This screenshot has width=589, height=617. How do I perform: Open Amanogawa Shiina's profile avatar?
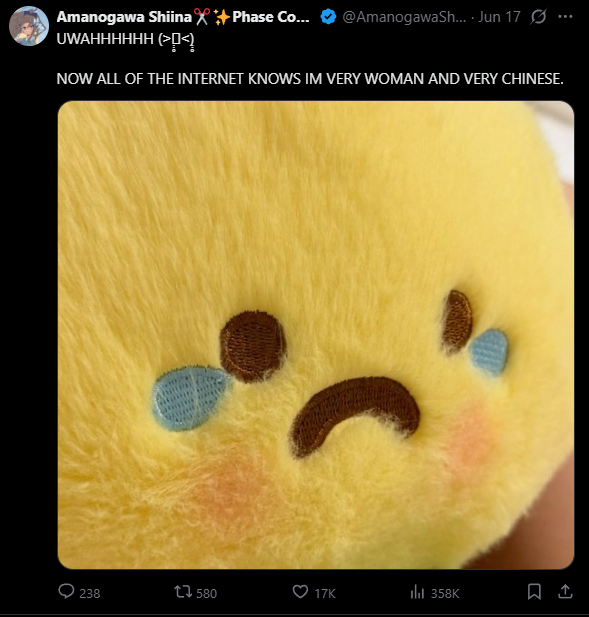coord(29,26)
